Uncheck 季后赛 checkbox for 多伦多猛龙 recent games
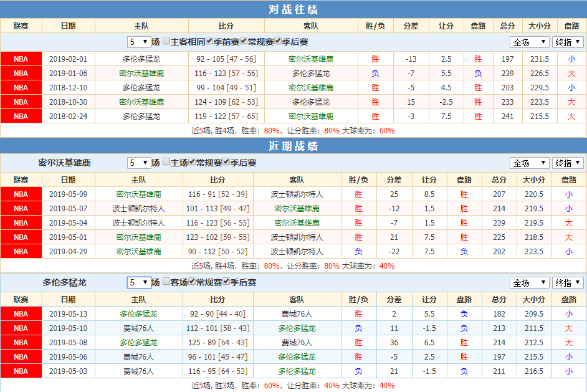This screenshot has height=392, width=587. 226,282
